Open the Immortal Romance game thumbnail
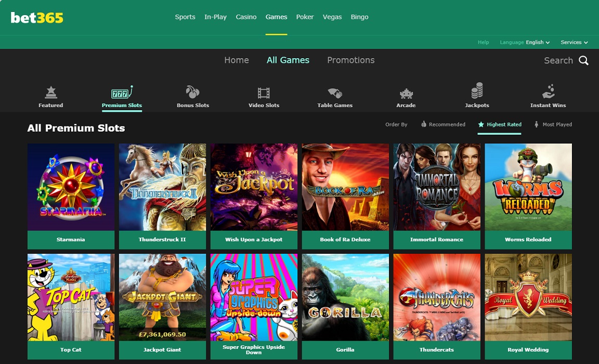599x364 pixels. [437, 187]
